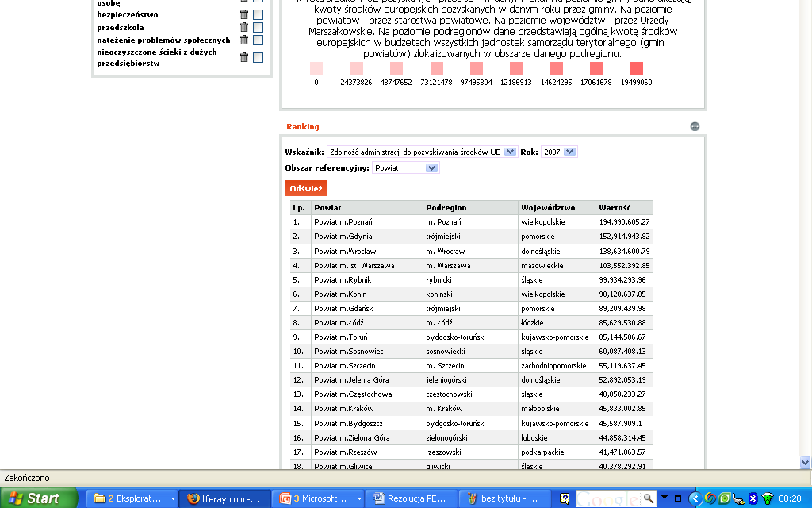Screen dimensions: 812x508
Task: Tick the bezpieczeństwo checkbox
Action: 258,14
